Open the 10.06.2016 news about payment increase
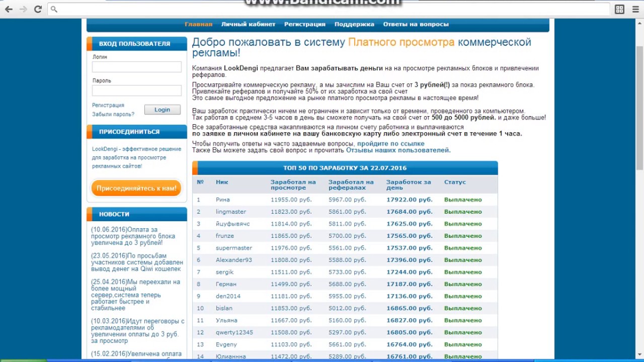The width and height of the screenshot is (644, 362). pyautogui.click(x=133, y=236)
